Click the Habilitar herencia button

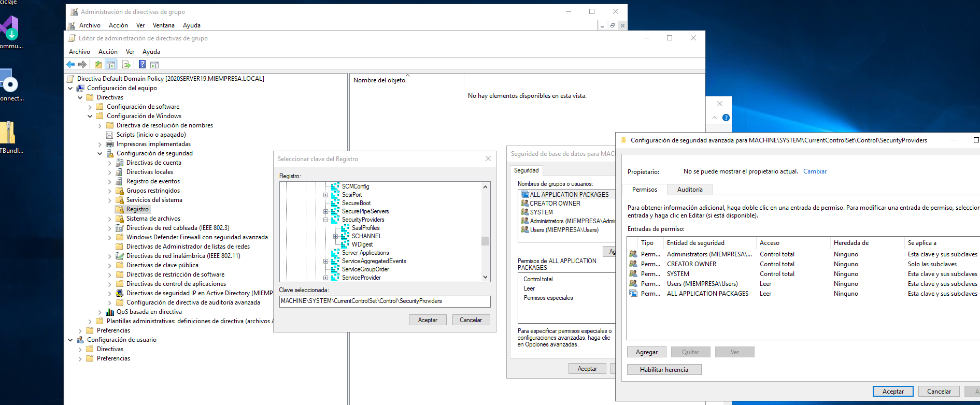pos(664,370)
